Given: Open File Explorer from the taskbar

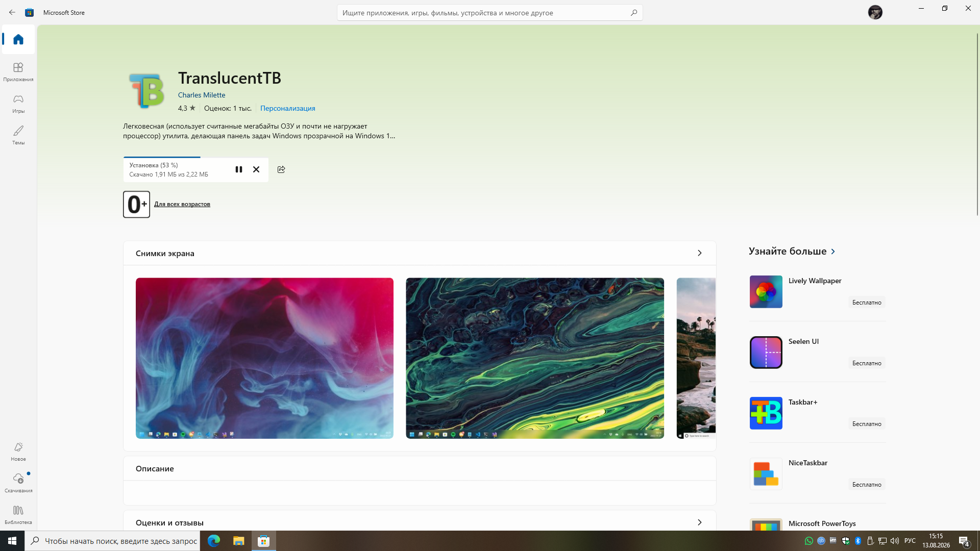Looking at the screenshot, I should [239, 541].
